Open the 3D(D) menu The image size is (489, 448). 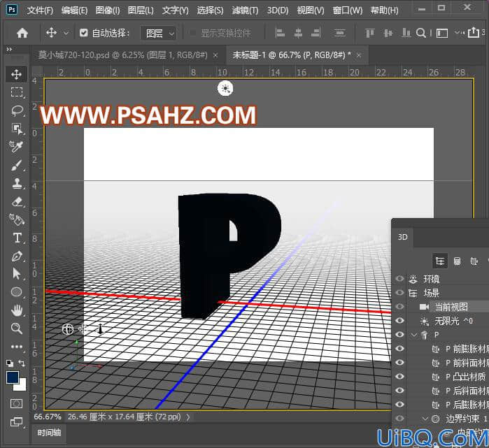coord(277,10)
